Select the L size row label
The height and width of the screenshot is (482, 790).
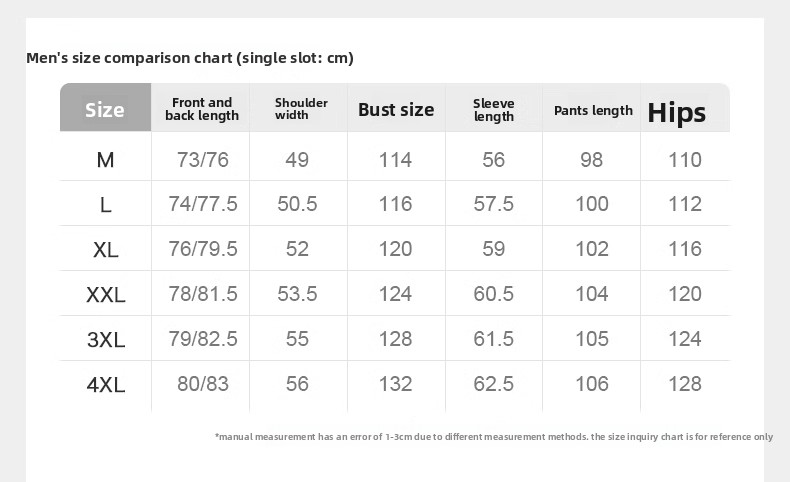pyautogui.click(x=106, y=205)
